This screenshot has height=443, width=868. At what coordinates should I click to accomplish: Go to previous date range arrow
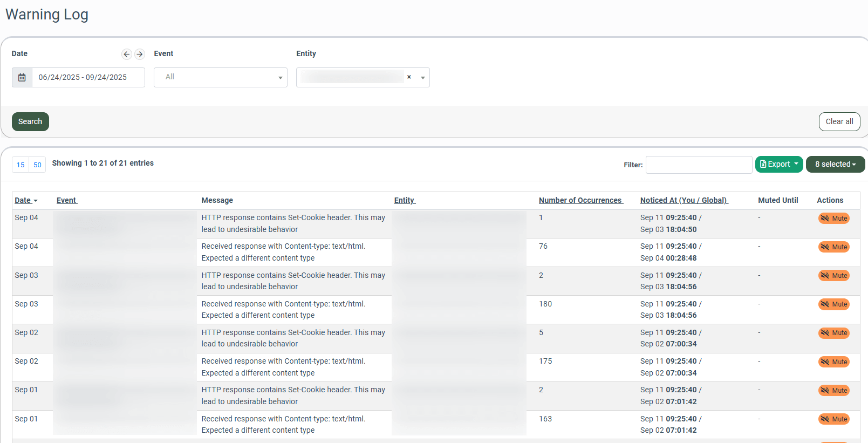point(127,54)
